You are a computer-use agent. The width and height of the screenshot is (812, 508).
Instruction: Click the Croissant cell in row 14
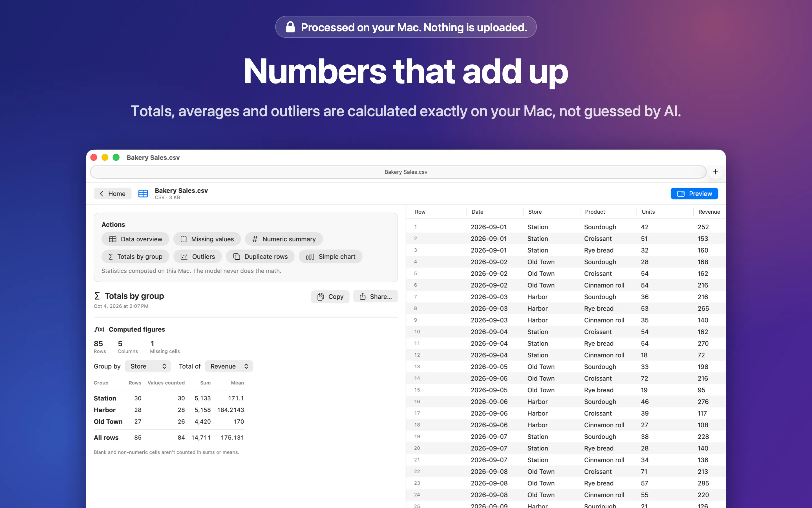tap(598, 378)
